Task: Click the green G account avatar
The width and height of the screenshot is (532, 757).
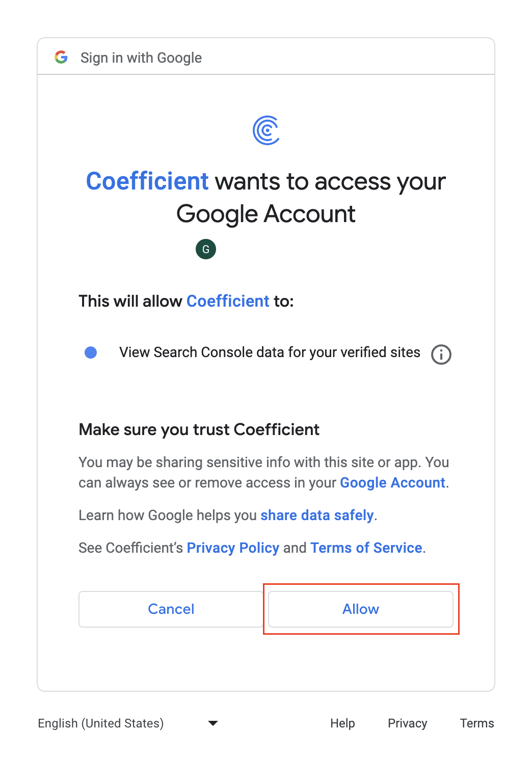Action: [x=206, y=249]
